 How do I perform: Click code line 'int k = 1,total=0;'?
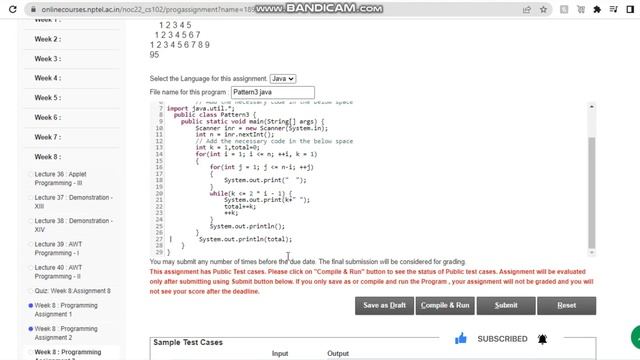227,147
